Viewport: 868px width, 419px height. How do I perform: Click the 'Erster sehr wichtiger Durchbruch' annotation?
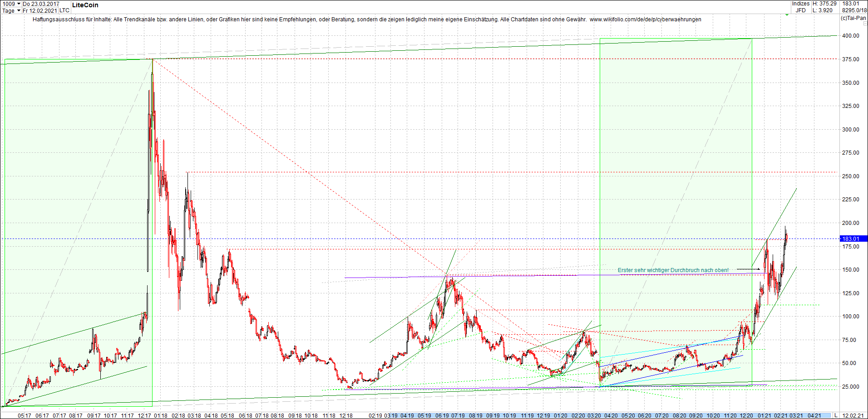tap(673, 270)
